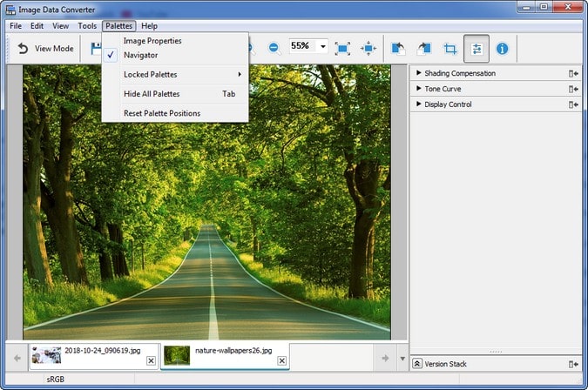The height and width of the screenshot is (390, 588).
Task: Undock the Display Control palette
Action: (573, 104)
